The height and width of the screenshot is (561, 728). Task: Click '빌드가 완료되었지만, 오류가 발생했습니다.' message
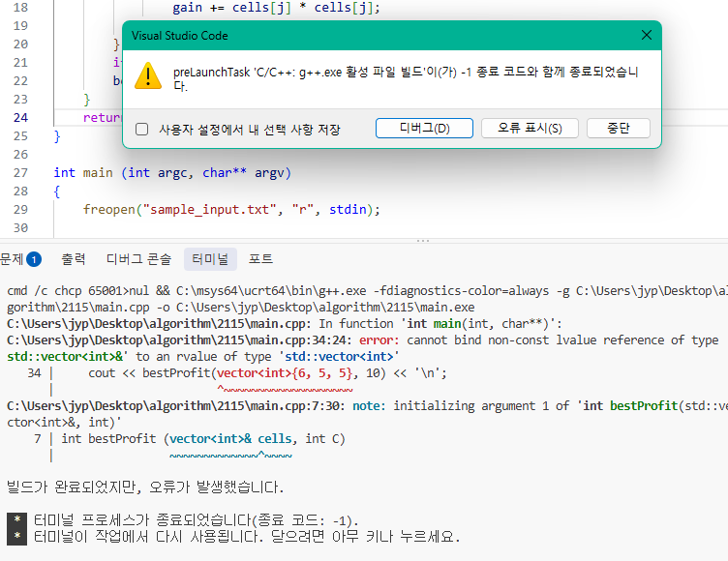(x=145, y=487)
